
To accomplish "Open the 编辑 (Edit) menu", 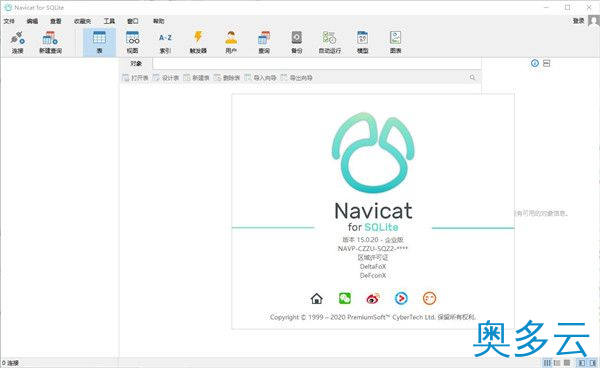I will tap(32, 21).
